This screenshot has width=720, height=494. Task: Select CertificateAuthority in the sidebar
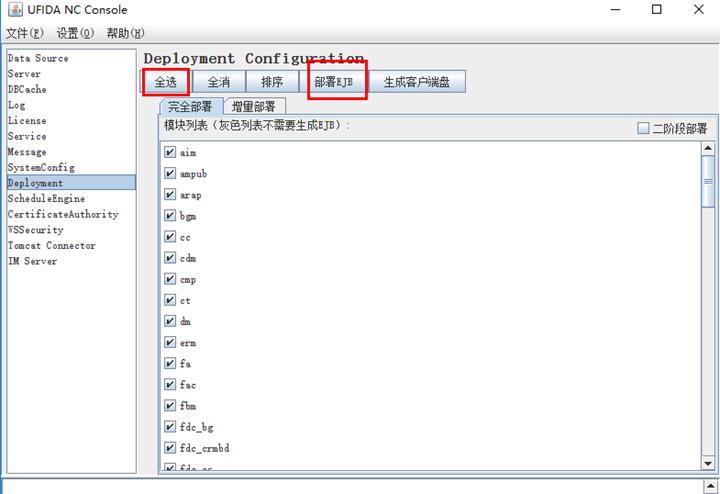pyautogui.click(x=71, y=214)
